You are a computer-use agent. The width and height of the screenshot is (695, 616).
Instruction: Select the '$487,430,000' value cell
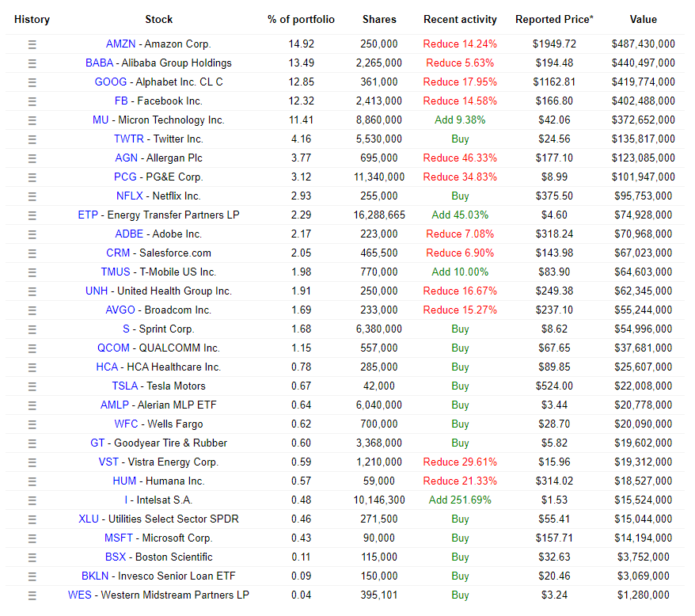click(x=643, y=44)
